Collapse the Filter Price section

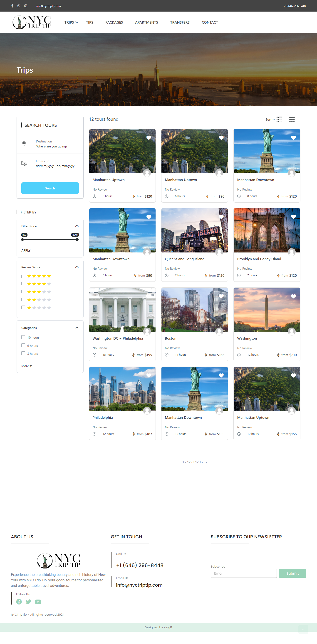(77, 226)
